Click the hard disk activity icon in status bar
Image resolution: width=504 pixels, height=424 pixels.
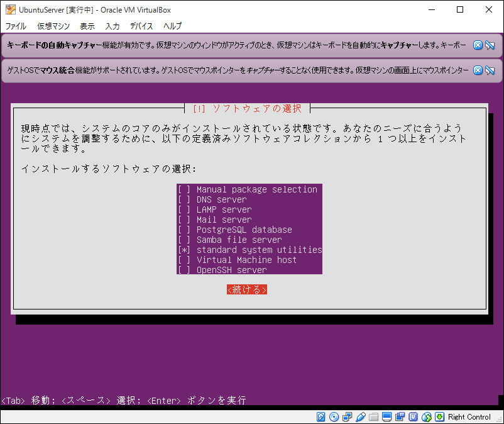[321, 417]
